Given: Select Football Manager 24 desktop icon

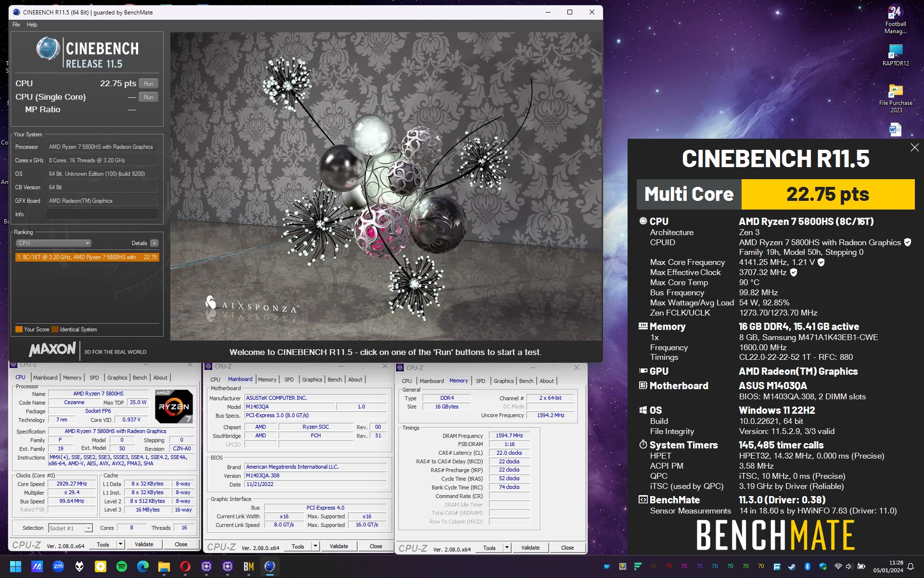Looking at the screenshot, I should coord(896,19).
